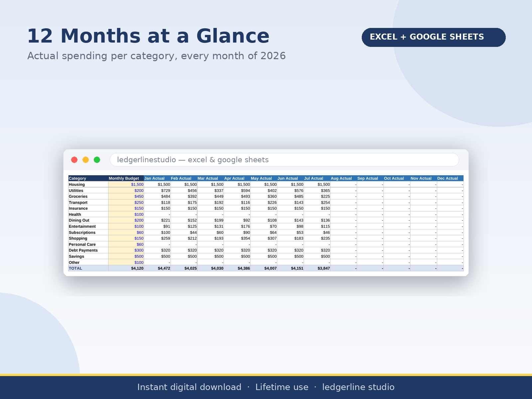532x399 pixels.
Task: Click the Health category row label
Action: click(x=88, y=214)
